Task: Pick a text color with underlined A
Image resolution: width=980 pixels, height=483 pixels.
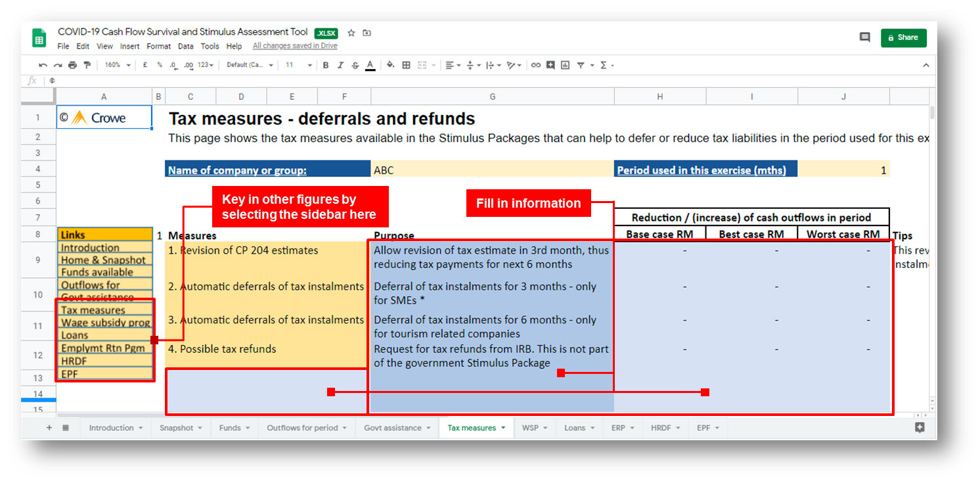Action: tap(370, 65)
